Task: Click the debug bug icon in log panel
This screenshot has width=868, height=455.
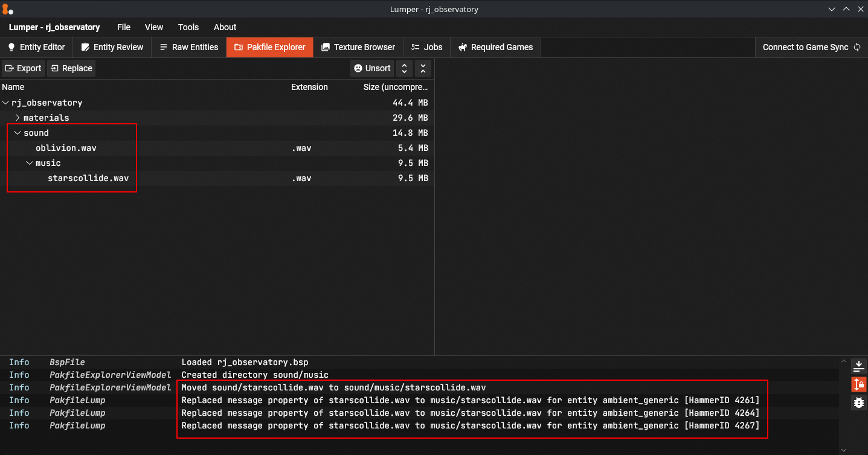Action: pyautogui.click(x=858, y=402)
